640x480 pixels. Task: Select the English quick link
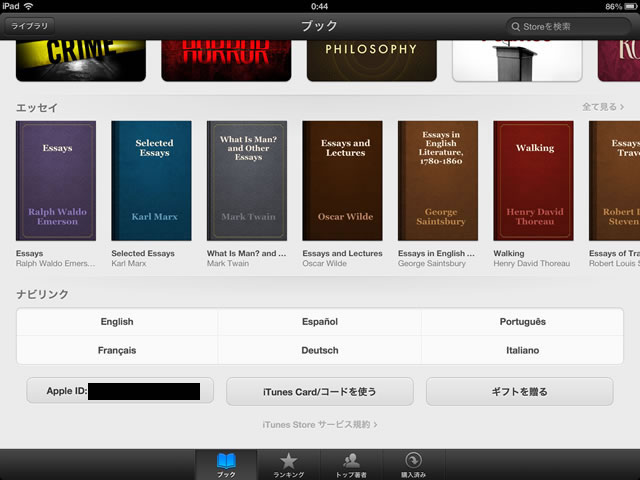point(117,322)
